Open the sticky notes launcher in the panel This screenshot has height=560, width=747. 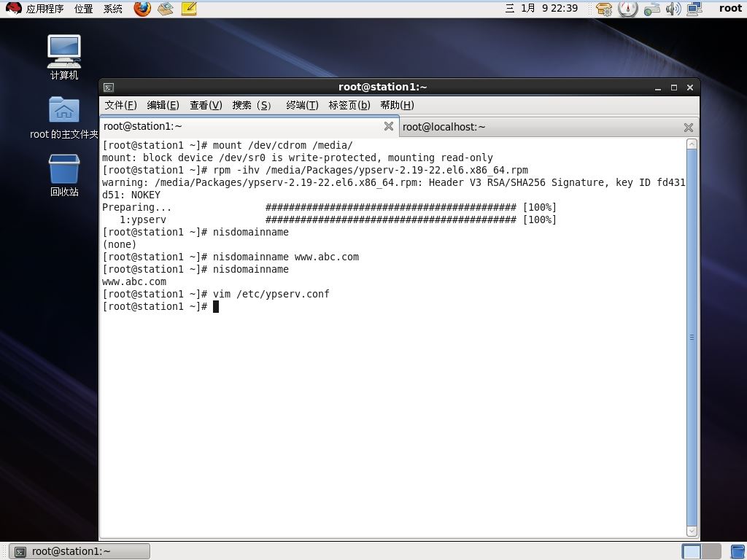pos(189,9)
